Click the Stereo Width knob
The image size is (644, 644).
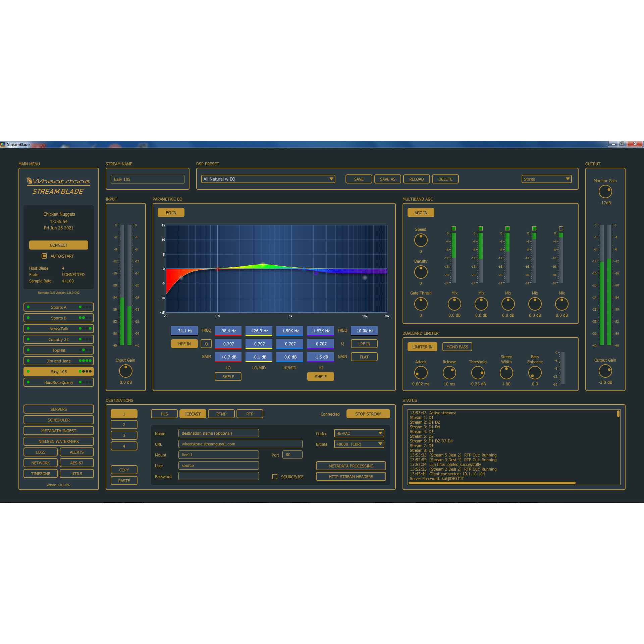[506, 373]
